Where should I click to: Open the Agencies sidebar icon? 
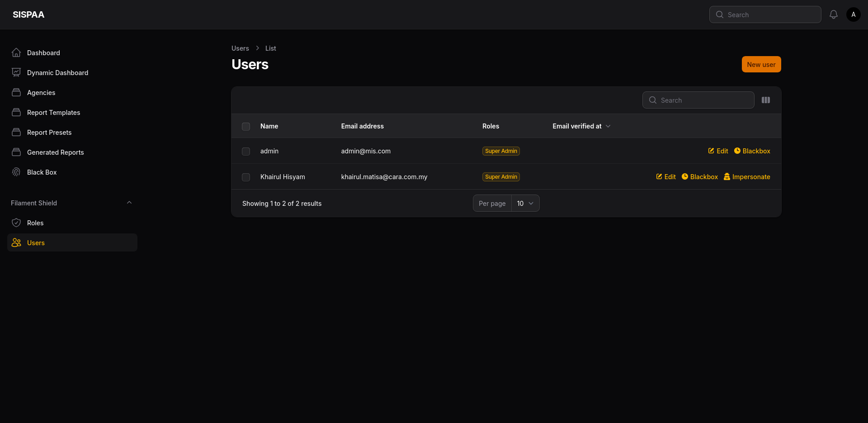16,92
